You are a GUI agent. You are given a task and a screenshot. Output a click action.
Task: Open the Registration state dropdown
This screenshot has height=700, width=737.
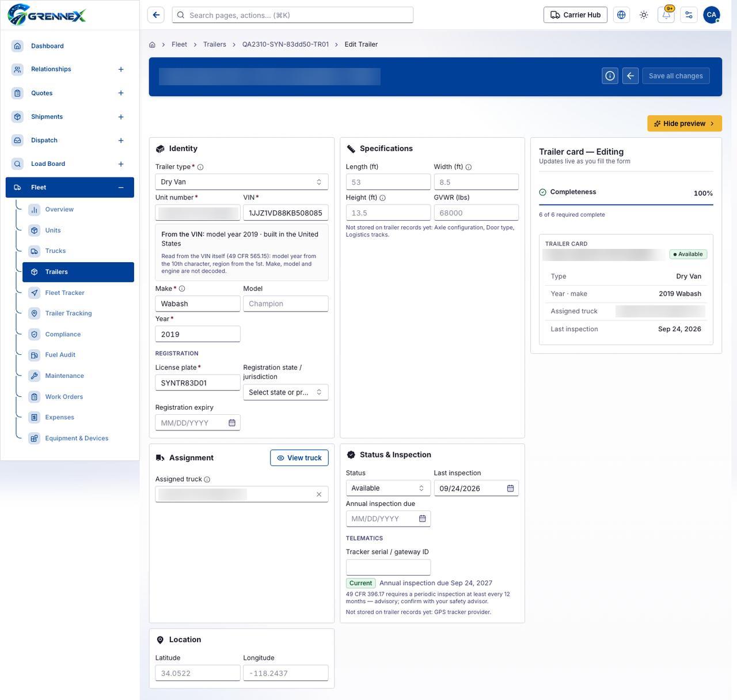coord(286,392)
